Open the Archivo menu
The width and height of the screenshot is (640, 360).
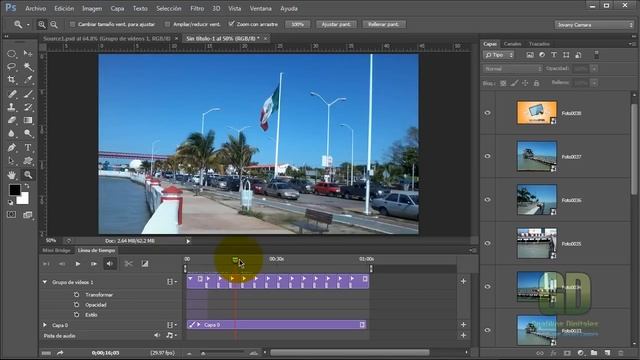coord(36,8)
